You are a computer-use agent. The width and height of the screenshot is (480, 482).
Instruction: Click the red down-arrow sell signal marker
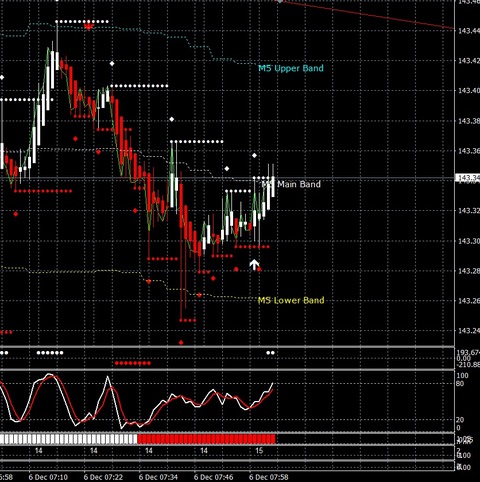tap(89, 26)
